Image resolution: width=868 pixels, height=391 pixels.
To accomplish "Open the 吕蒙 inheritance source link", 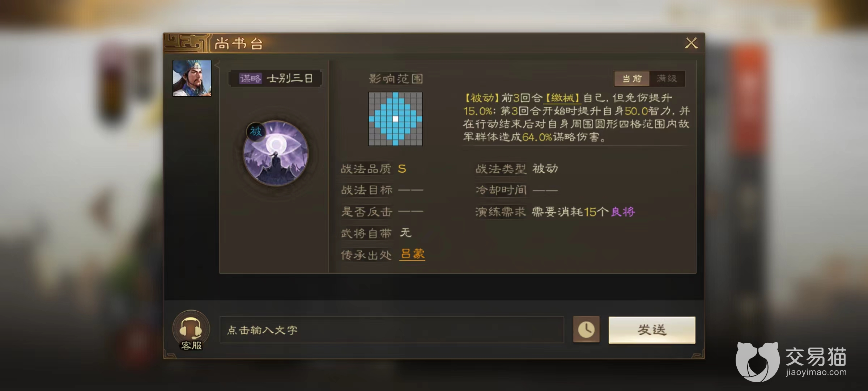I will pos(413,254).
